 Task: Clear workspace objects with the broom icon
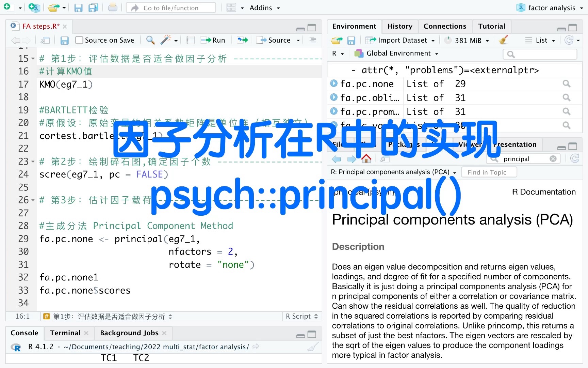coord(503,40)
